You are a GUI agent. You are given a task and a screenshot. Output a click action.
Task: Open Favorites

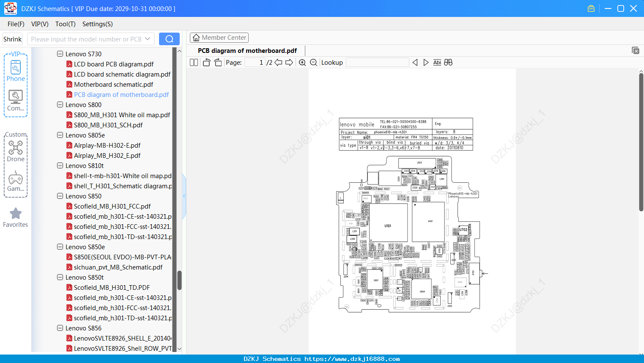(x=16, y=217)
